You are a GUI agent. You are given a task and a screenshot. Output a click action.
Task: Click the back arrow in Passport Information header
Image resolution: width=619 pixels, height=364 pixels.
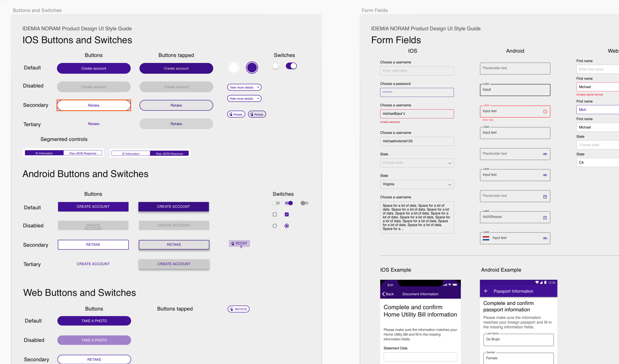pos(486,291)
